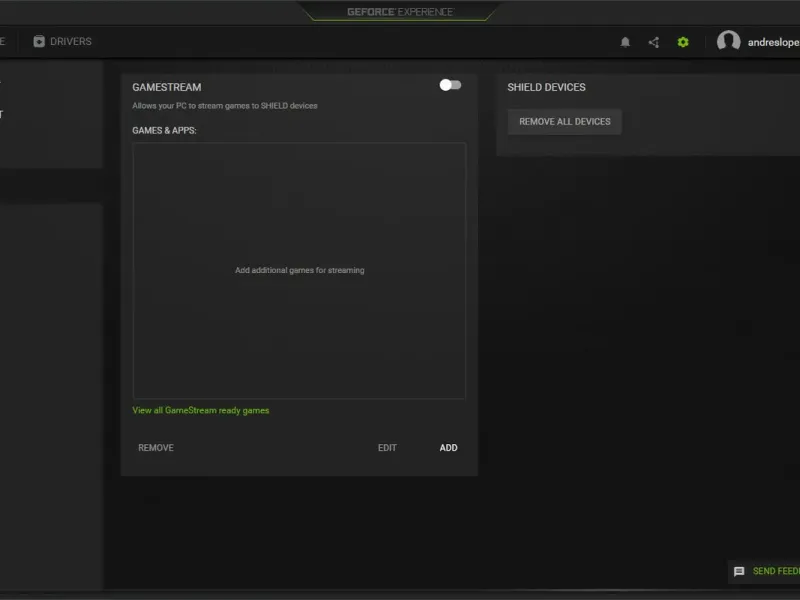This screenshot has height=600, width=800.
Task: Click the GeForce Experience title logo
Action: 400,12
